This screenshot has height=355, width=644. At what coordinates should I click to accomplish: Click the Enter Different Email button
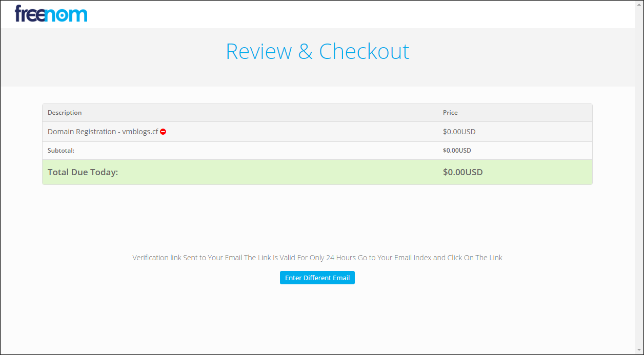click(317, 278)
